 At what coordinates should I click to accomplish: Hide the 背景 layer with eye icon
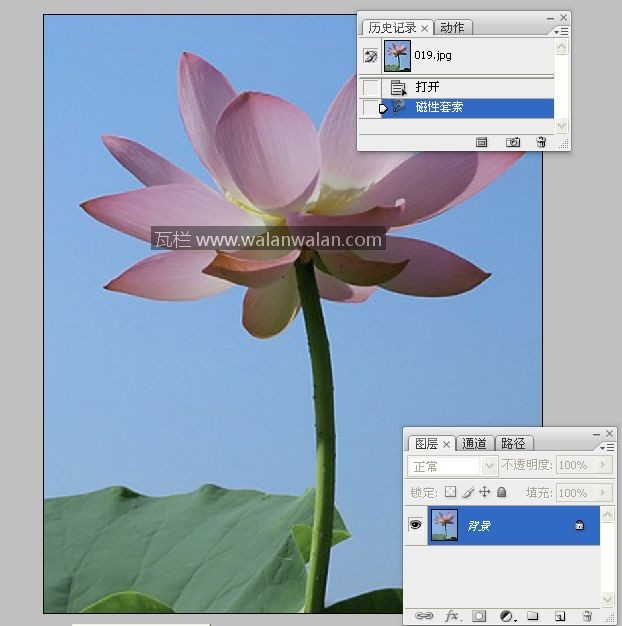coord(415,525)
